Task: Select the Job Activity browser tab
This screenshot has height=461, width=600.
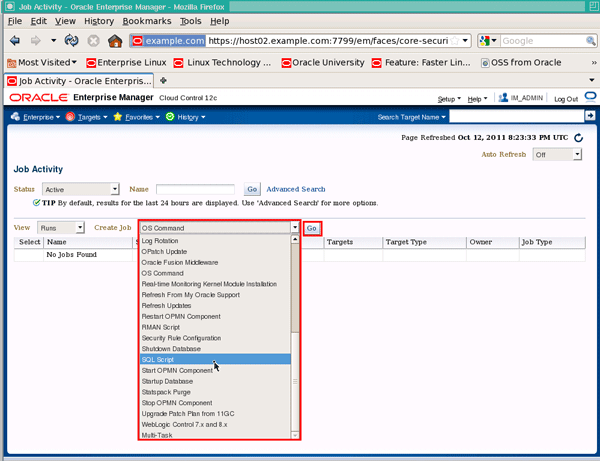Action: click(x=79, y=81)
